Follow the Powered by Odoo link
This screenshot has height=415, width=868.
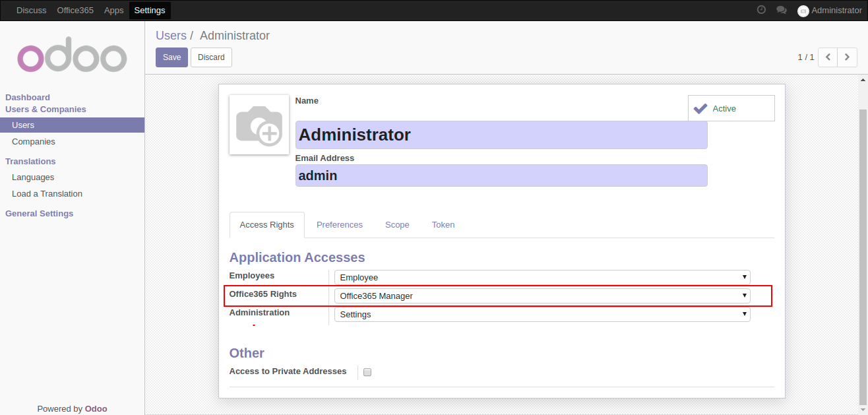click(96, 409)
